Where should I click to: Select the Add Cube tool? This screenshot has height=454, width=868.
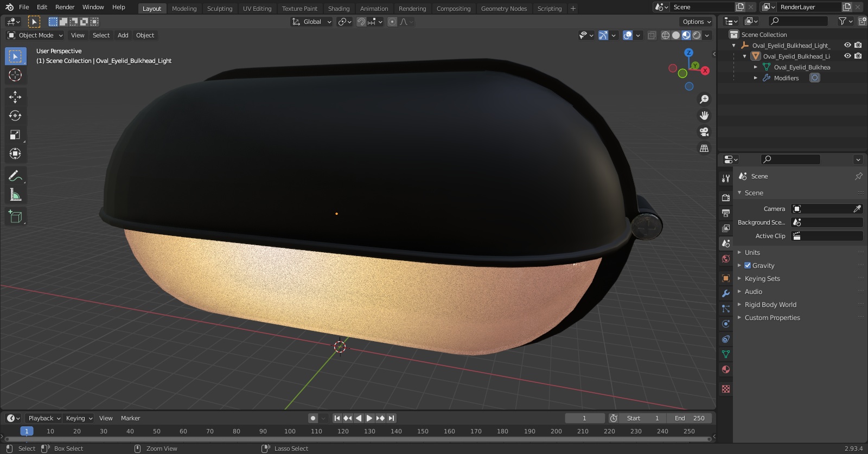15,216
